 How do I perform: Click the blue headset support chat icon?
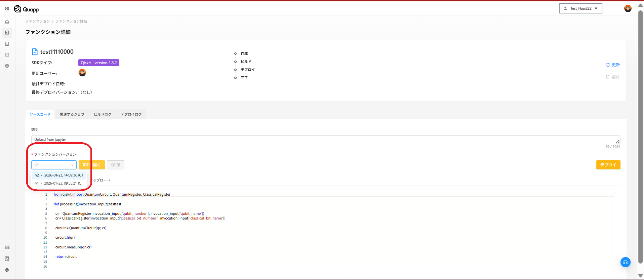(625, 262)
